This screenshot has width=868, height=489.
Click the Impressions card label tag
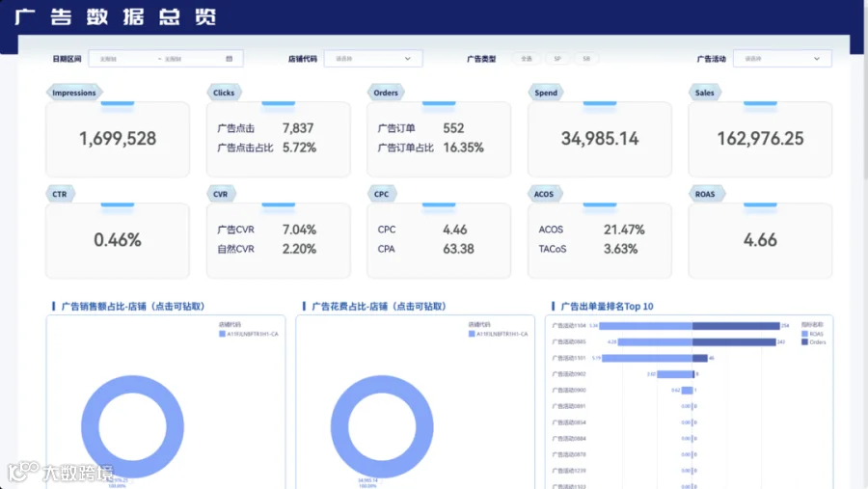tap(74, 93)
